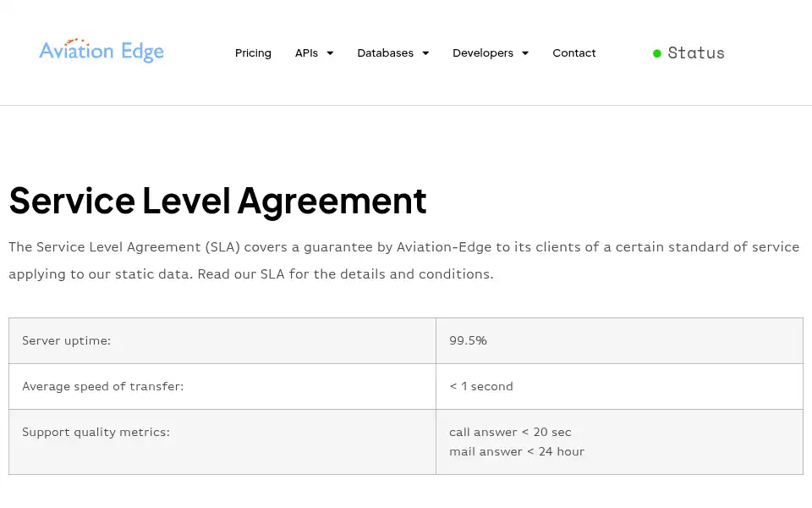Go to the Pricing page
The width and height of the screenshot is (812, 508).
click(253, 52)
